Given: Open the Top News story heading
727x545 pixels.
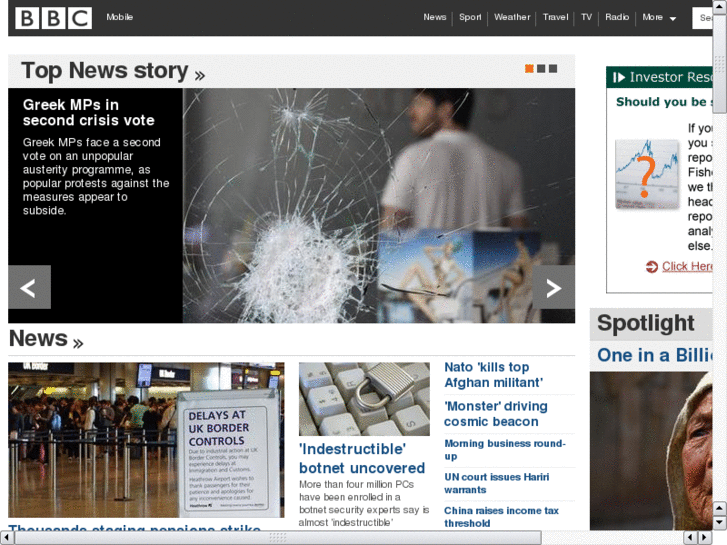Looking at the screenshot, I should [113, 71].
